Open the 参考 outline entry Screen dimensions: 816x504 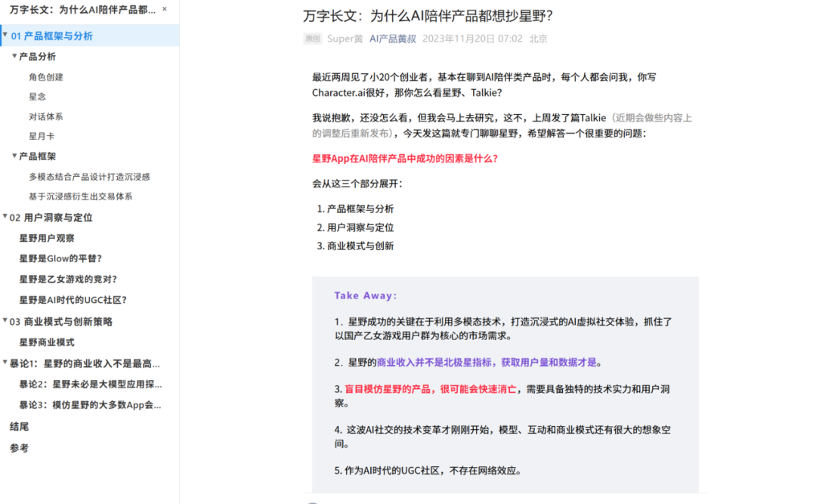pyautogui.click(x=19, y=448)
